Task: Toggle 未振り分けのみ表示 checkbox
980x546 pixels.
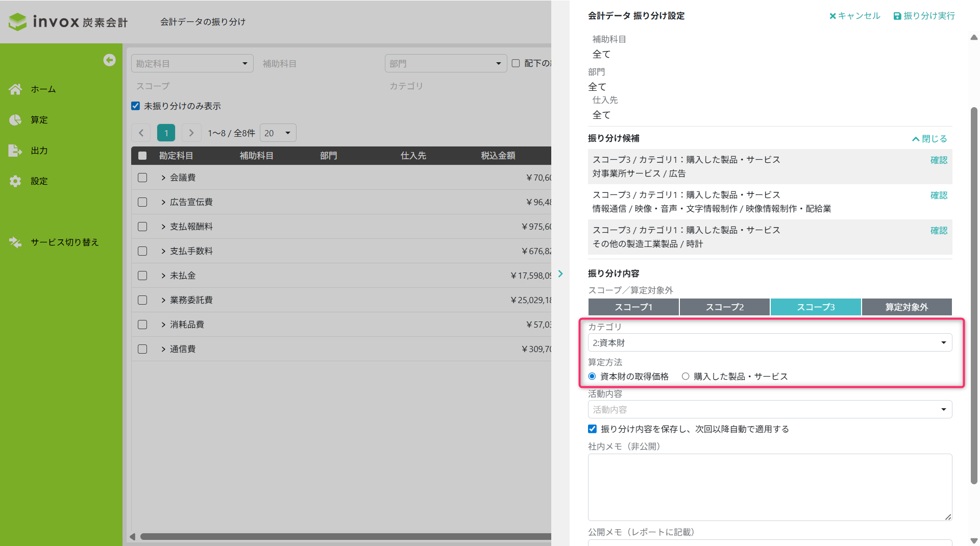Action: click(x=135, y=106)
